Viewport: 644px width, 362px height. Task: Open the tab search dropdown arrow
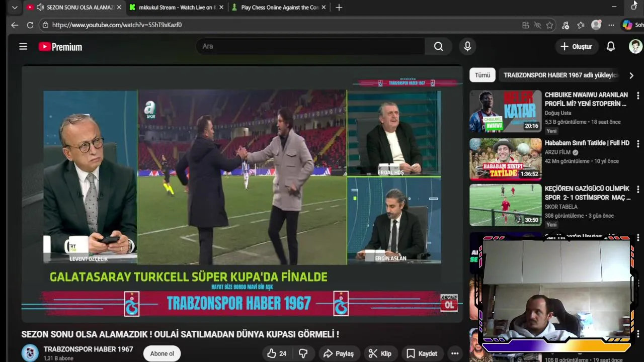pos(15,8)
